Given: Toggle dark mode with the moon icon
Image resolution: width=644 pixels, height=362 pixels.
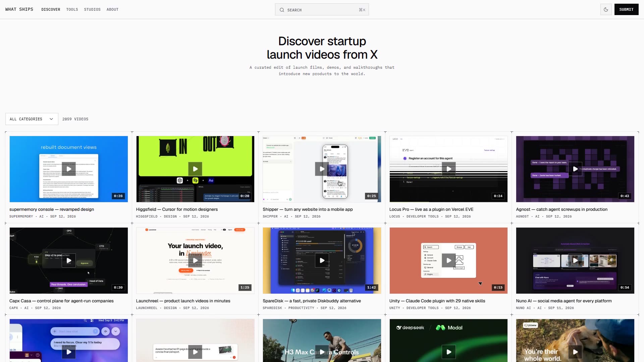Looking at the screenshot, I should pos(606,9).
